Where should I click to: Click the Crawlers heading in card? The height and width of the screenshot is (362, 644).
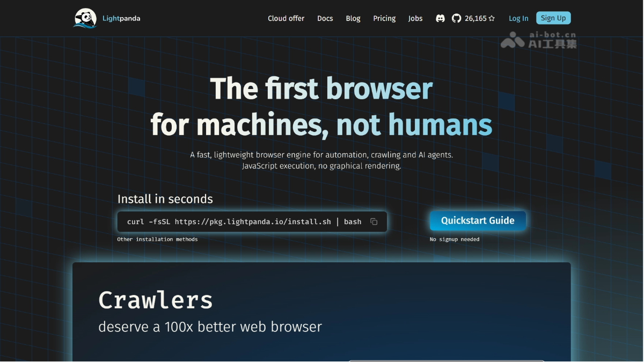156,300
